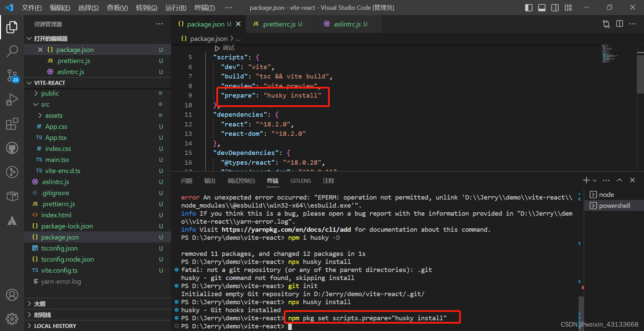The image size is (644, 331).
Task: Open the Run menu
Action: [176, 8]
